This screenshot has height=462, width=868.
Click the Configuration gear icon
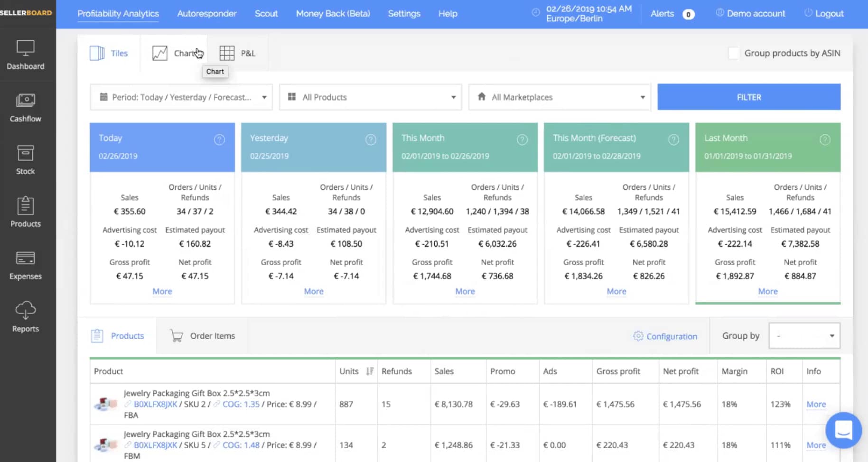click(x=638, y=336)
